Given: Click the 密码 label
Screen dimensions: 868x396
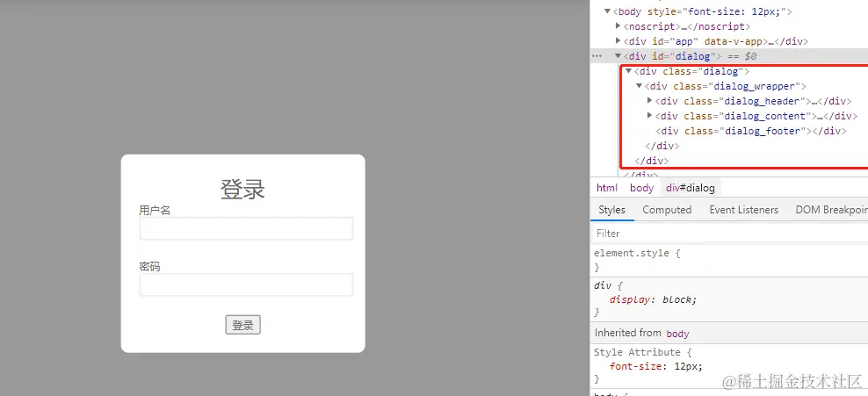Looking at the screenshot, I should 149,267.
